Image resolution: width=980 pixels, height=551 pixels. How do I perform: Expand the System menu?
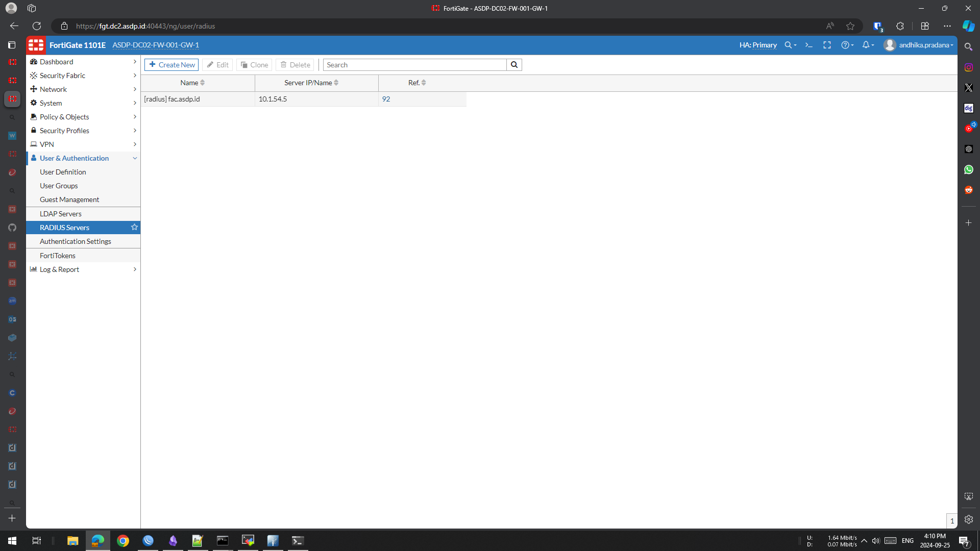coord(83,103)
